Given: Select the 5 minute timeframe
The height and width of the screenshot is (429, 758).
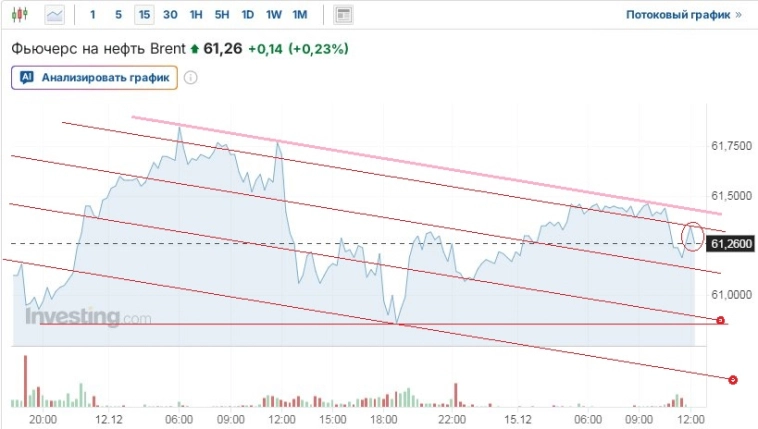Looking at the screenshot, I should click(118, 15).
